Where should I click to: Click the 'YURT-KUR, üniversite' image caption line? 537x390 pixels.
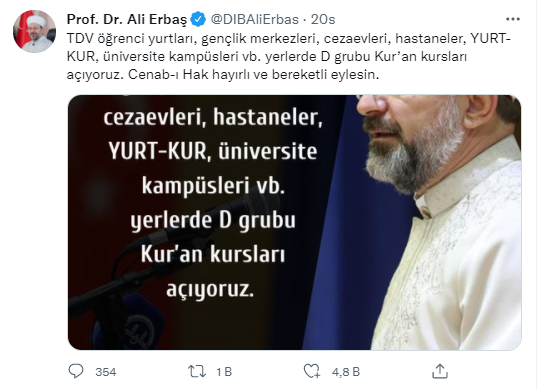213,151
